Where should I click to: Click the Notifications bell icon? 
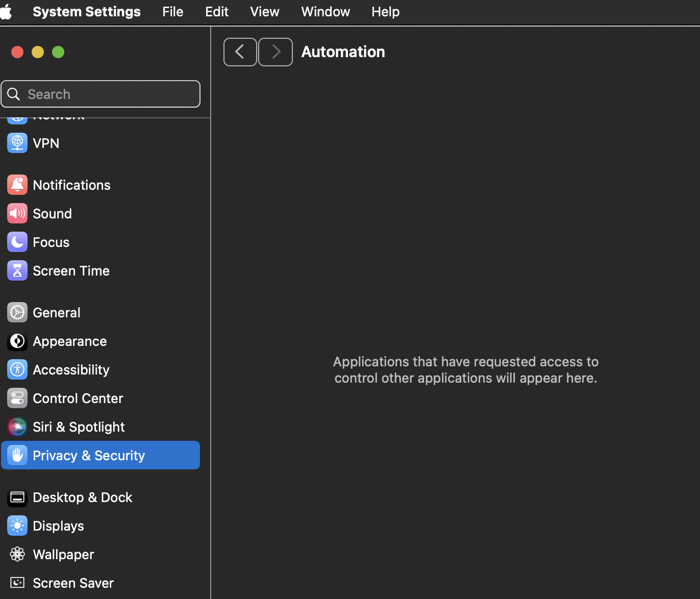17,185
